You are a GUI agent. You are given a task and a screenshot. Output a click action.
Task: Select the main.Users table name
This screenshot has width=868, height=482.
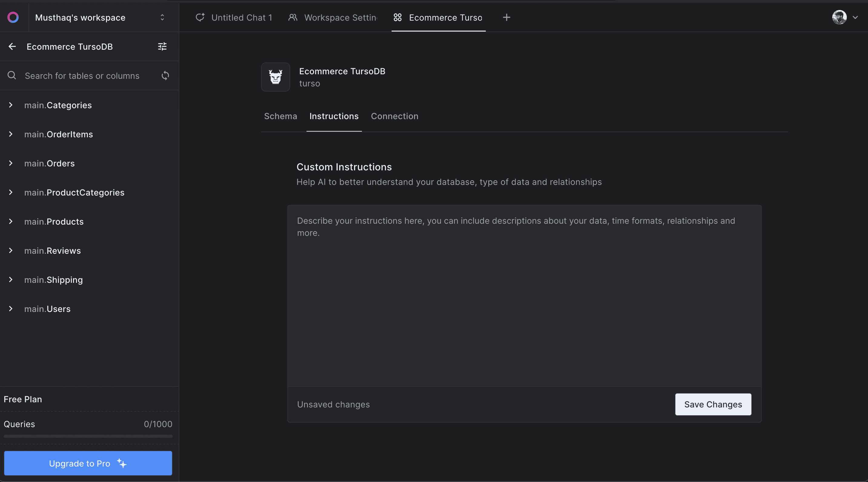coord(48,309)
